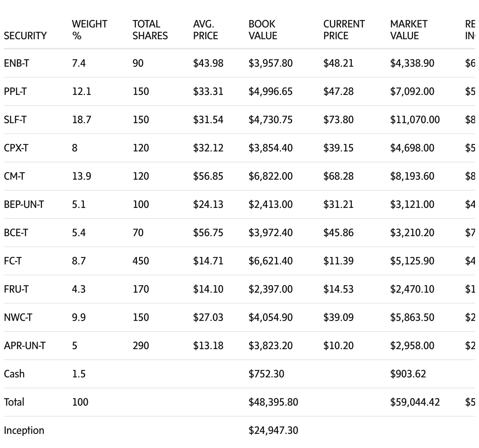This screenshot has height=448, width=479.
Task: Click the CURRENT PRICE column header
Action: pos(344,30)
